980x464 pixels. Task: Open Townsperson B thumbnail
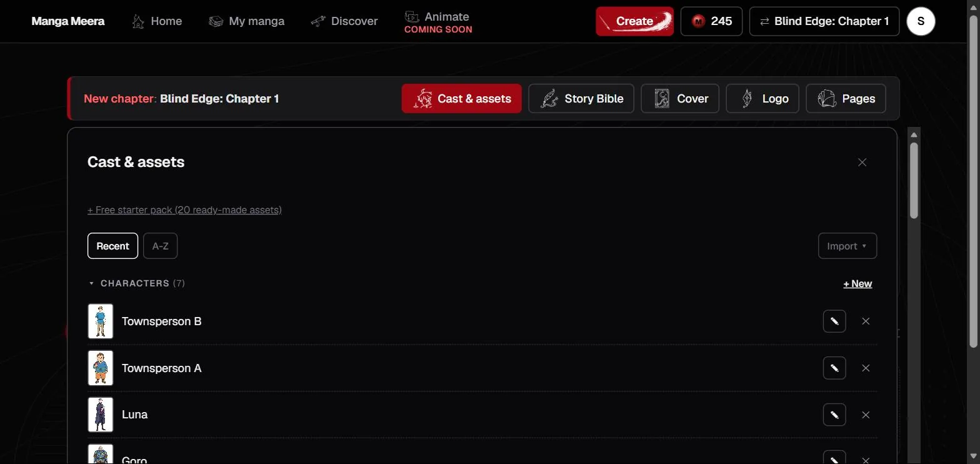coord(101,321)
